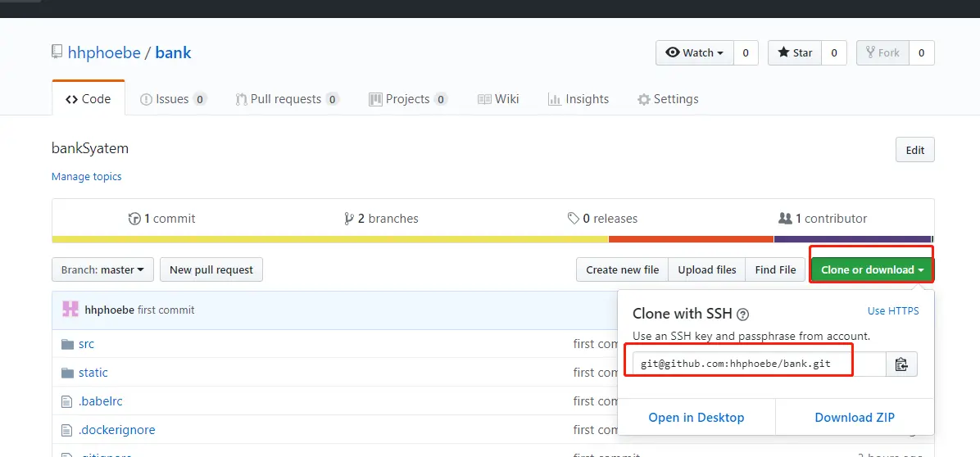
Task: Click the 'first commit' message beside hhphoebe
Action: [x=166, y=310]
